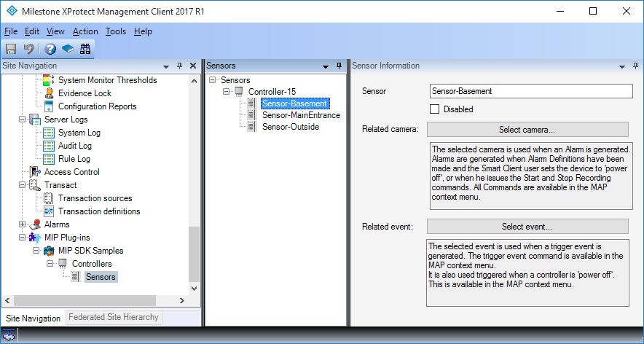Image resolution: width=644 pixels, height=344 pixels.
Task: Click the Alarms icon in Site Navigation
Action: pyautogui.click(x=35, y=224)
